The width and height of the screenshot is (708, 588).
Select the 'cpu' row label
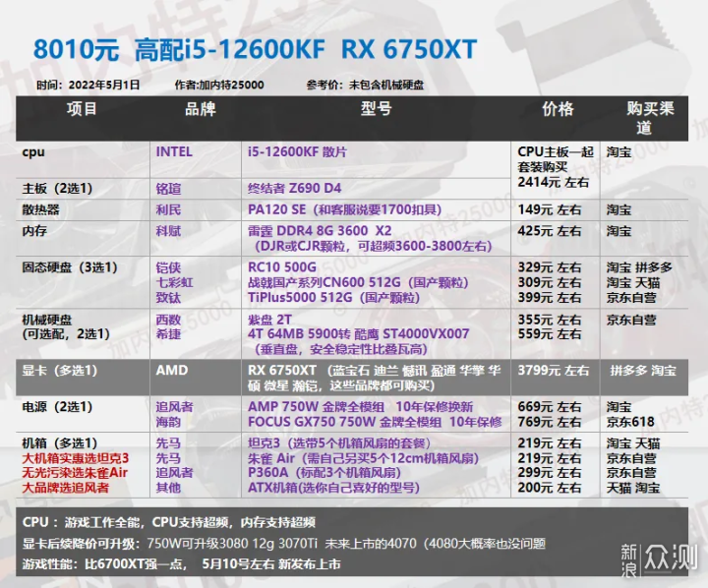[33, 152]
